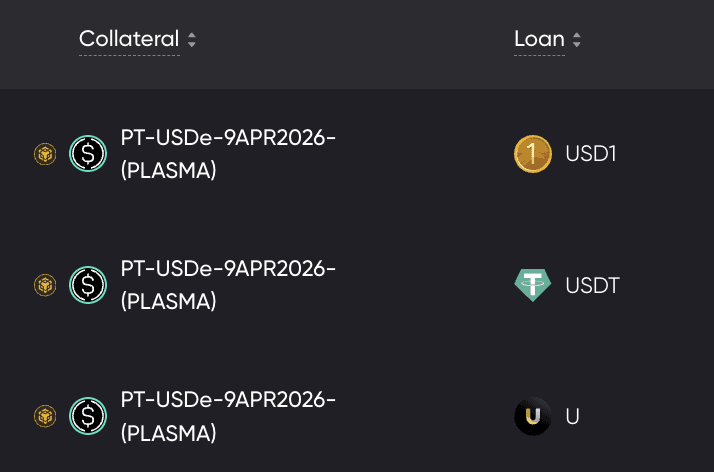714x472 pixels.
Task: Click the USD1 gold coin icon
Action: tap(533, 154)
